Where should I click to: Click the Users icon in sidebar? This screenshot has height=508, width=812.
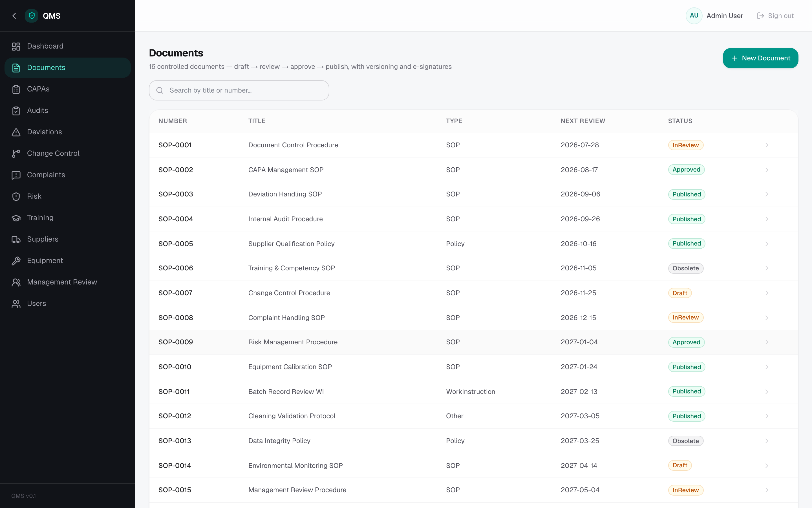coord(16,304)
